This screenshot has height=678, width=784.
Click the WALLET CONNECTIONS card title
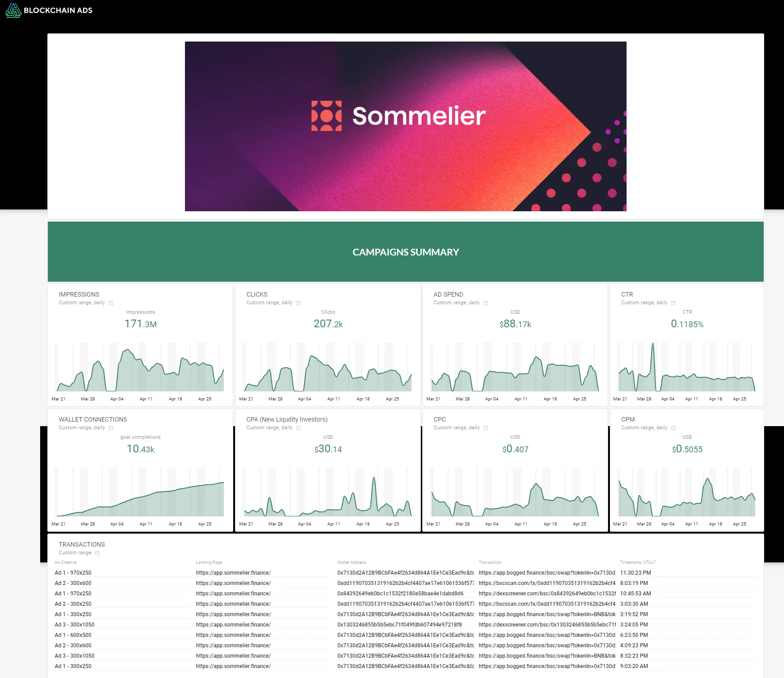tap(93, 419)
